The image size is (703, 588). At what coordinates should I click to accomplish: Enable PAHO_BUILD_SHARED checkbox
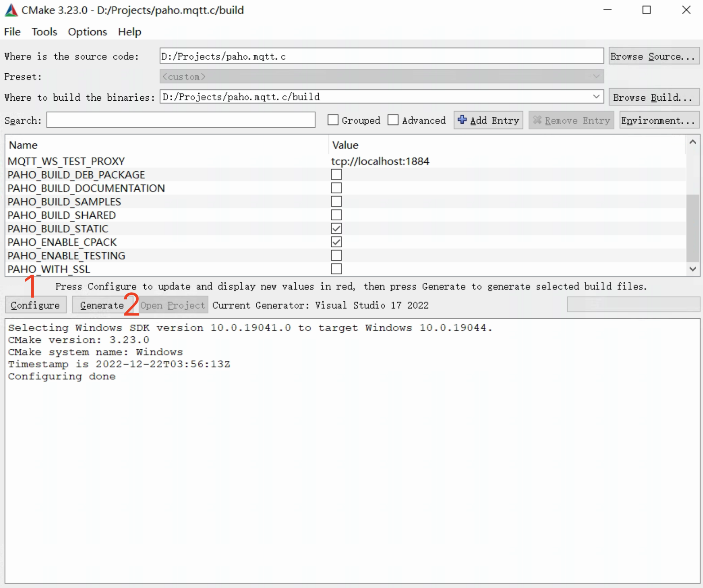pos(336,215)
